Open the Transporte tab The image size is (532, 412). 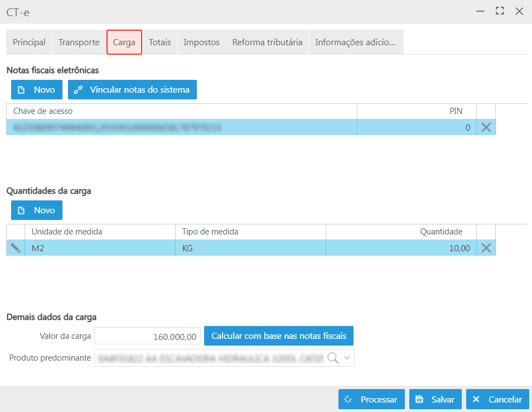pos(79,42)
